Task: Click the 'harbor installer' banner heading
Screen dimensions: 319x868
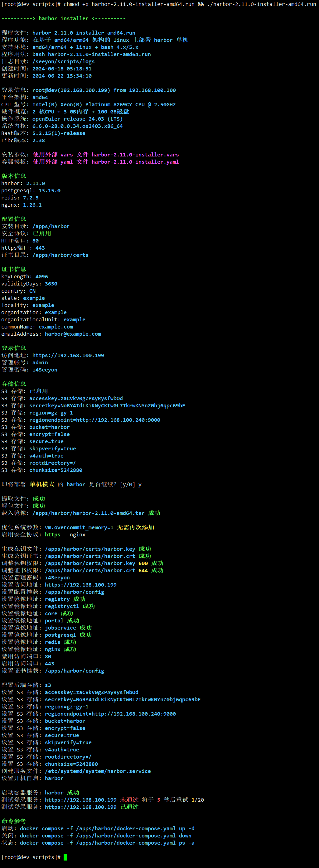Action: (x=63, y=18)
